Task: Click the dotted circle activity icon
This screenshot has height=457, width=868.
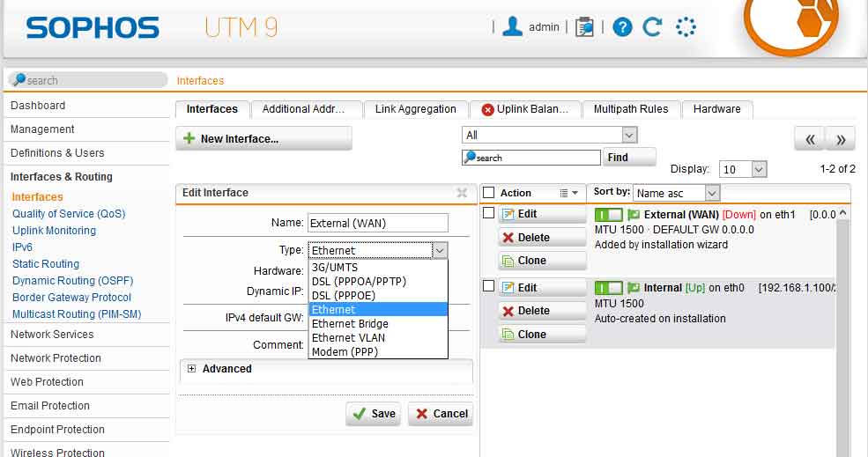Action: [x=686, y=26]
